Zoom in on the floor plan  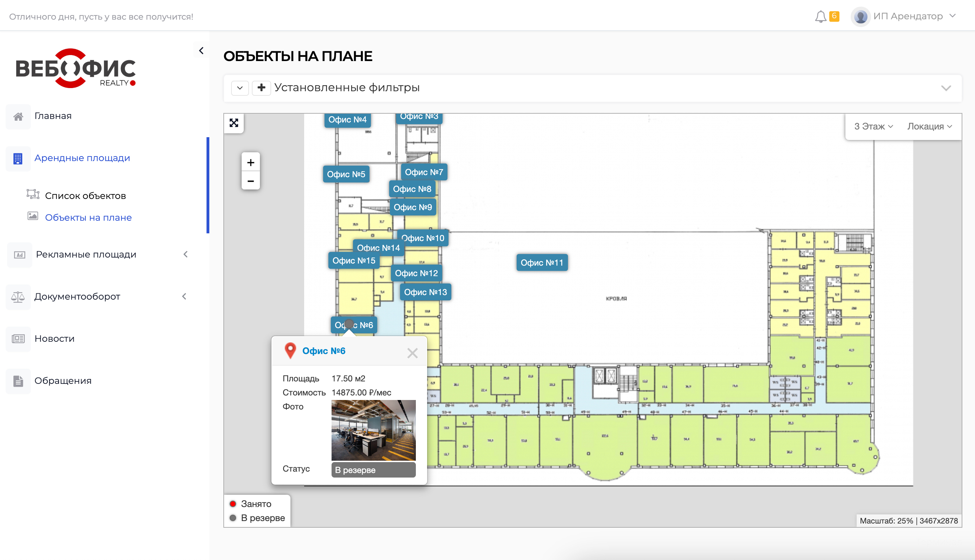(x=250, y=163)
